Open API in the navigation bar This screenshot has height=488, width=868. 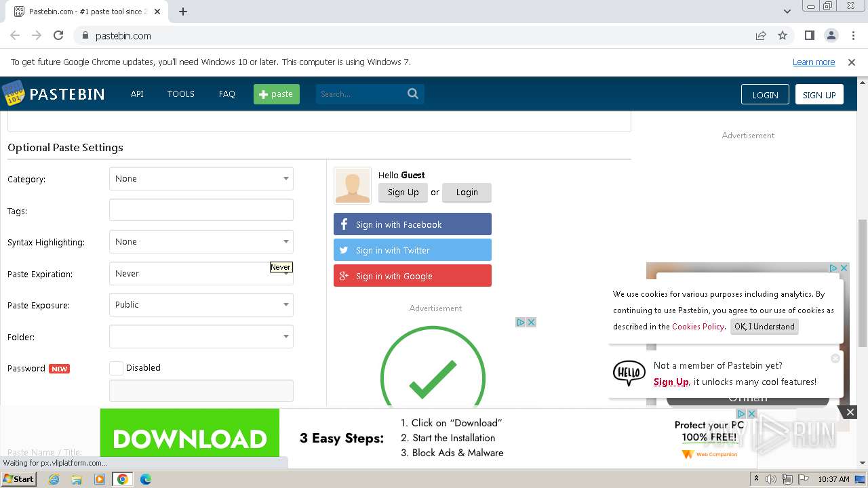click(x=137, y=94)
